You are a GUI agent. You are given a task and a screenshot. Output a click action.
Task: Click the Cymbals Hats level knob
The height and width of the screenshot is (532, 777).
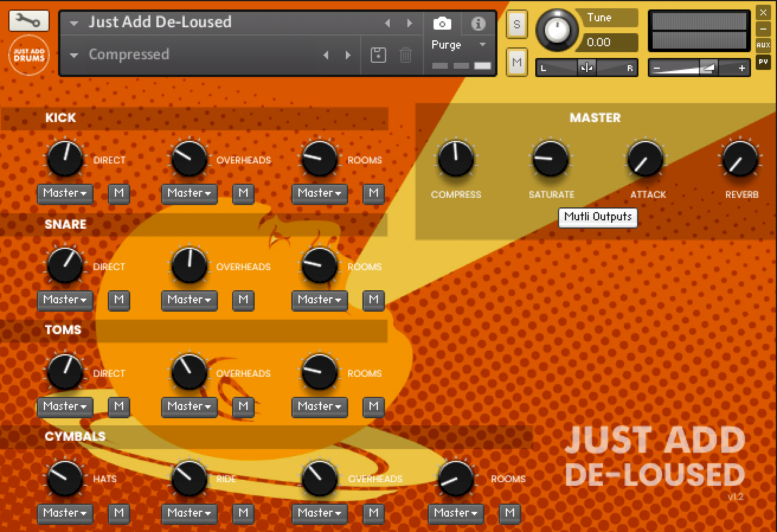(x=65, y=479)
